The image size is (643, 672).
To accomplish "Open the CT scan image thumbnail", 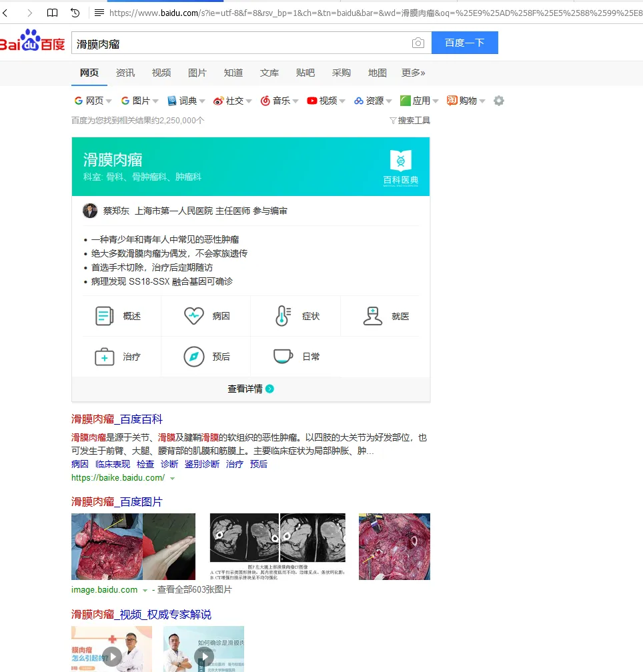I will coord(277,547).
